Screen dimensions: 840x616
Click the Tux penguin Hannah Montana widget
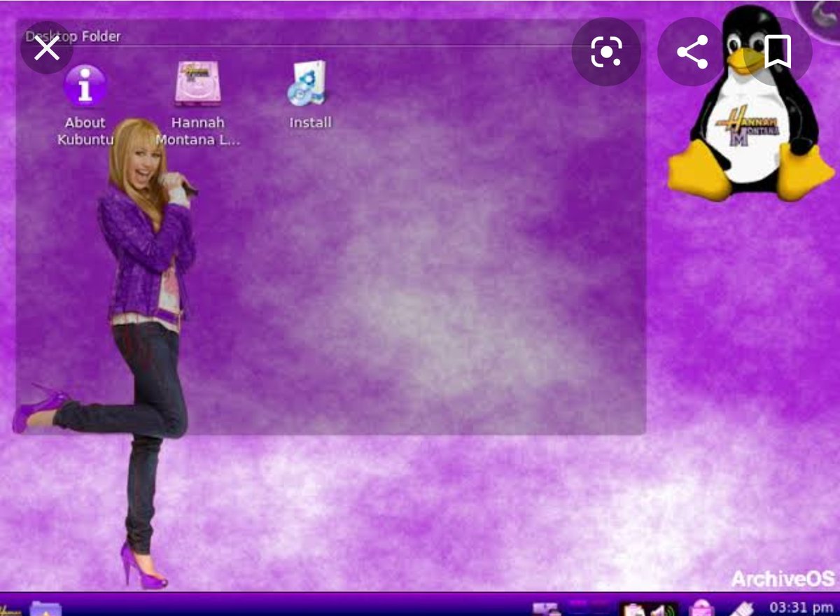(751, 104)
